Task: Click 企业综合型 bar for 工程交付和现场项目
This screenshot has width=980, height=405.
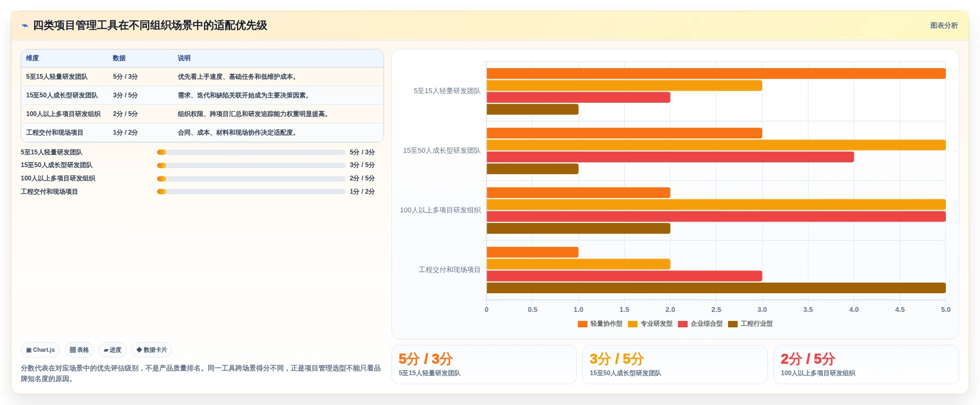Action: click(624, 276)
